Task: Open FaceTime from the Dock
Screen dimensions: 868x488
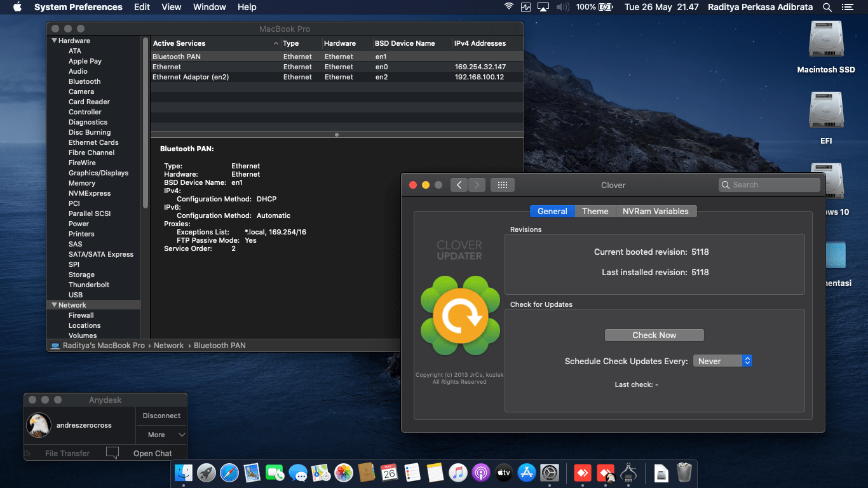Action: coord(275,473)
